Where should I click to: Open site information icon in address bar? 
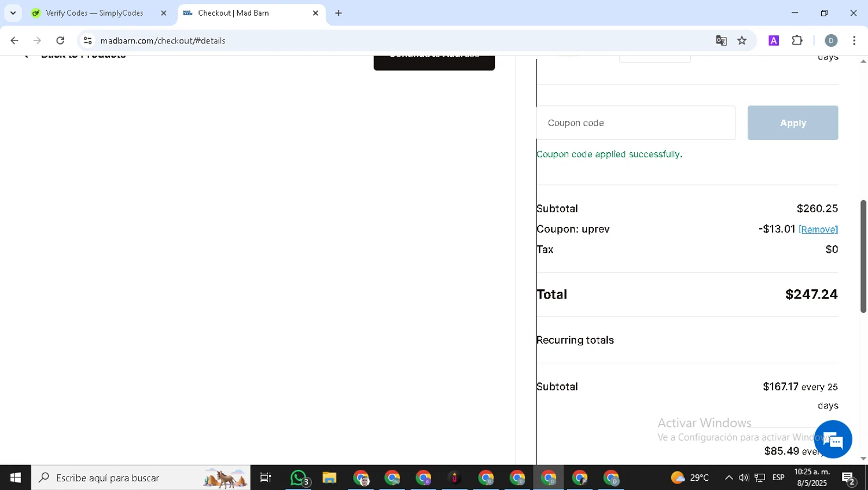click(87, 40)
